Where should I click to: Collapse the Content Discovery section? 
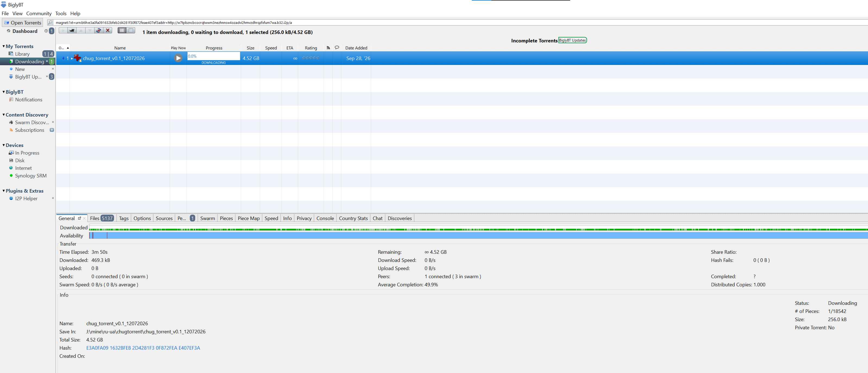coord(3,115)
